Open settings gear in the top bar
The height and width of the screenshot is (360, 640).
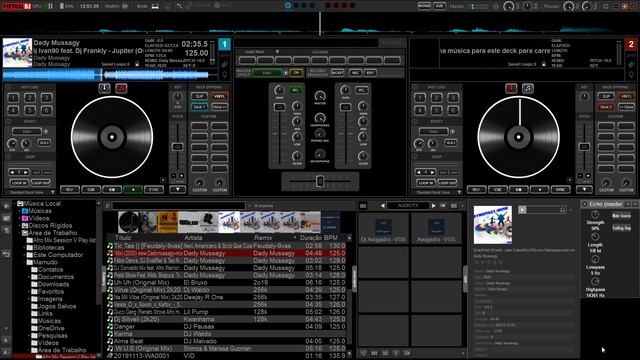click(x=606, y=6)
